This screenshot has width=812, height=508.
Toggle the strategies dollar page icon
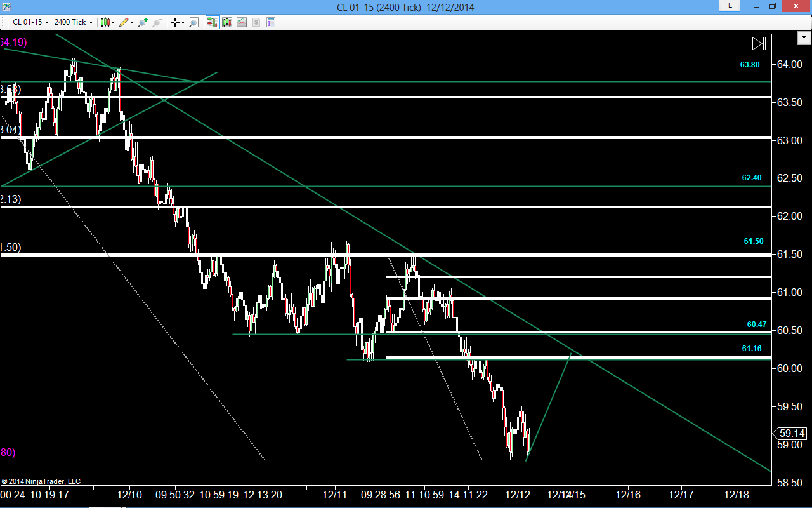256,22
